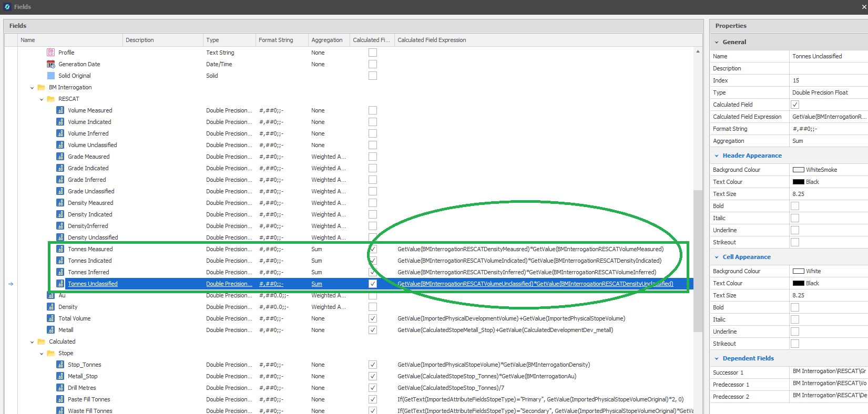The width and height of the screenshot is (868, 414).
Task: Click the RESCAT folder icon
Action: (51, 99)
